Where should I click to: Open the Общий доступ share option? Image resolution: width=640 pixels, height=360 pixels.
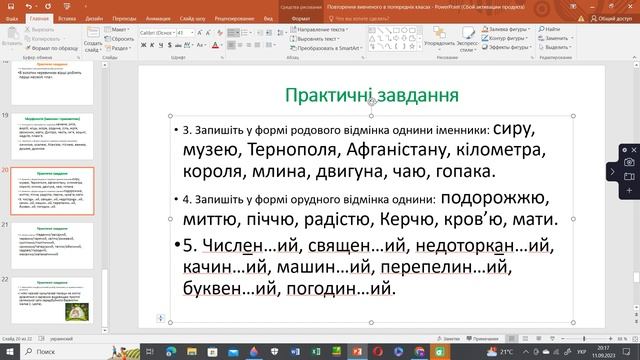611,18
